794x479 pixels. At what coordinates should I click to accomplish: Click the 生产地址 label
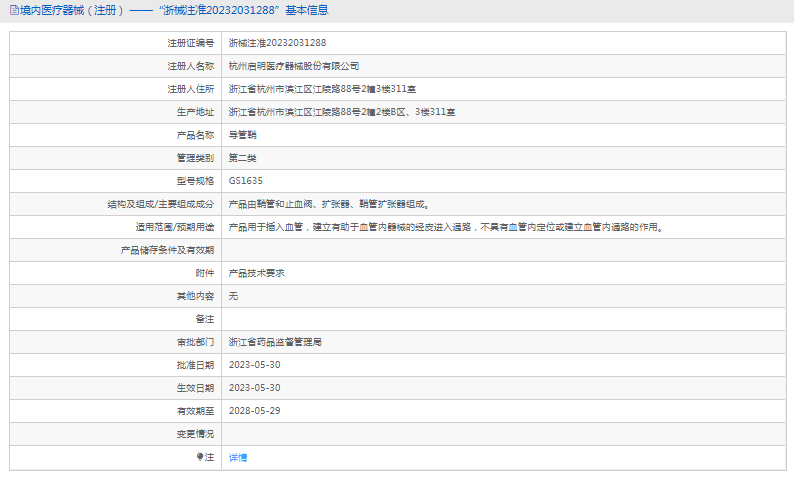[x=195, y=112]
